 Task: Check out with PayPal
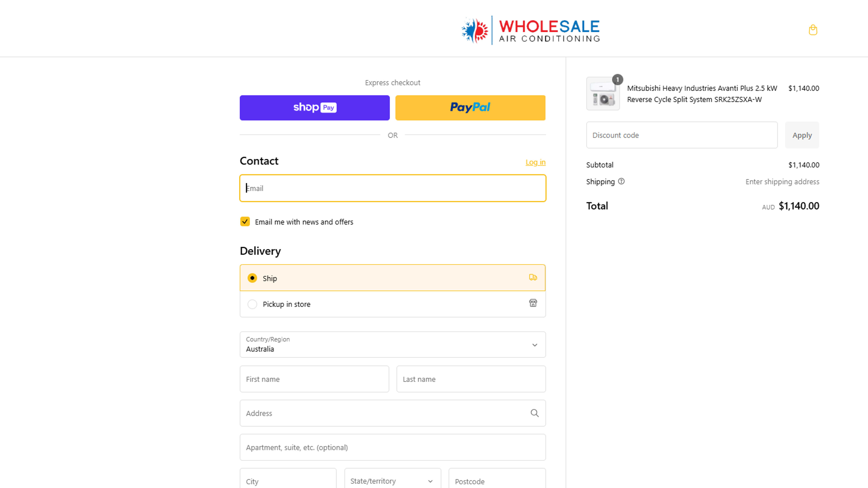(470, 108)
